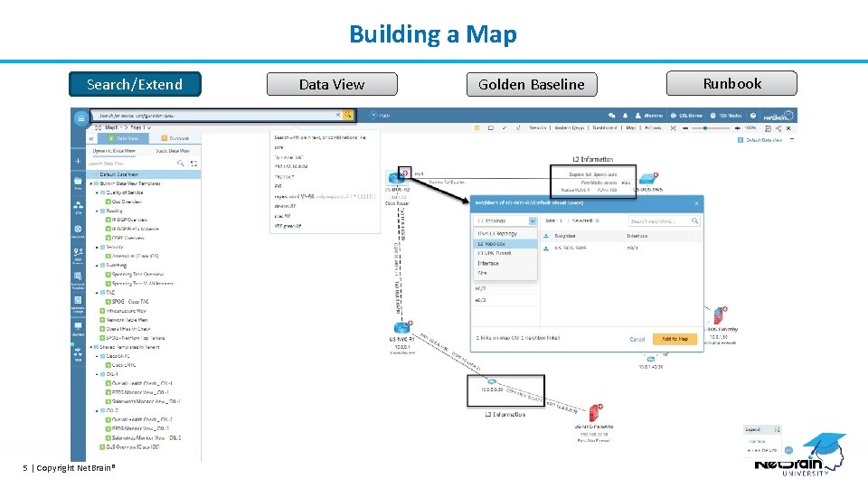Click the Dashboard link in map toolbar

point(605,127)
